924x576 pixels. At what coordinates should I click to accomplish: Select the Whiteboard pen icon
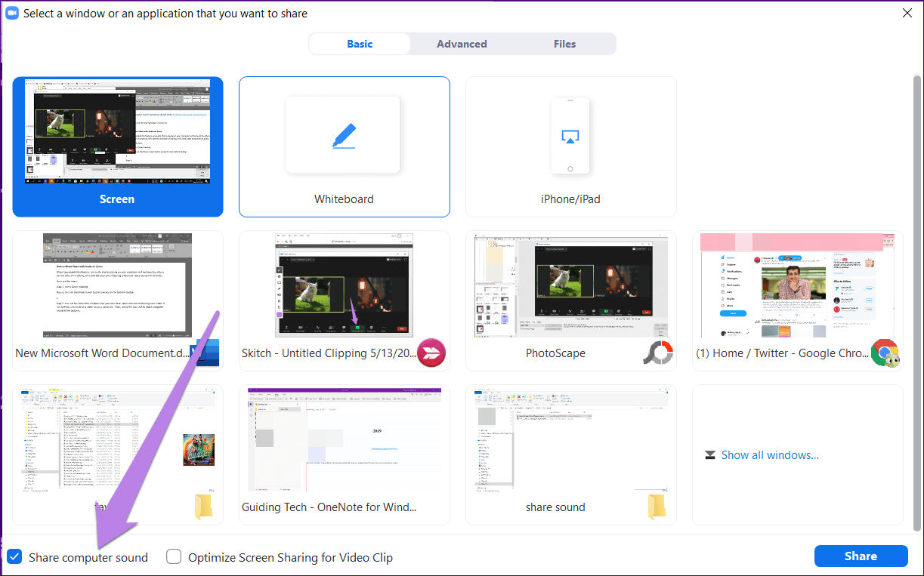point(344,135)
